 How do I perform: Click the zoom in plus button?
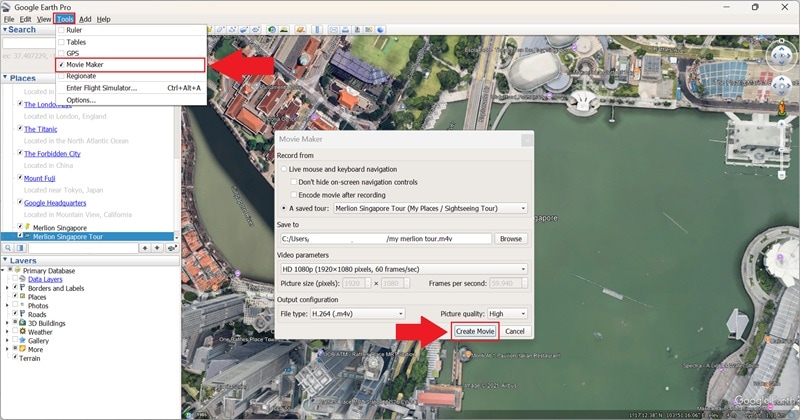click(781, 124)
